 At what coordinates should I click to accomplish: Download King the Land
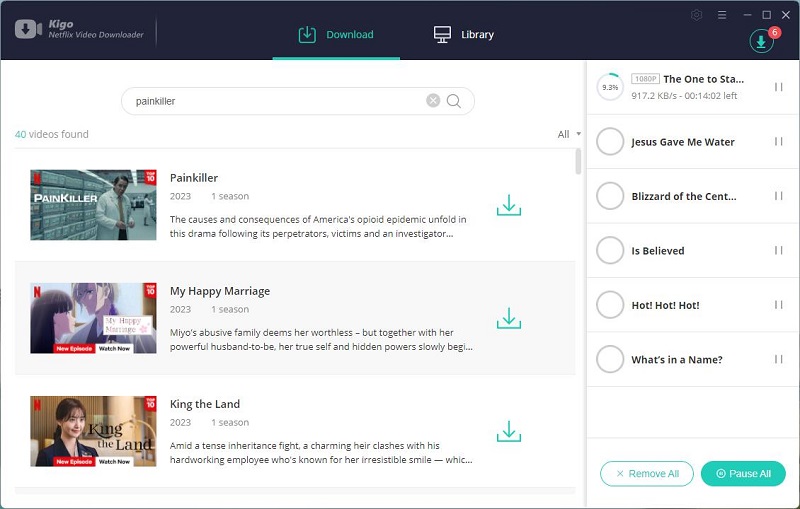point(509,431)
